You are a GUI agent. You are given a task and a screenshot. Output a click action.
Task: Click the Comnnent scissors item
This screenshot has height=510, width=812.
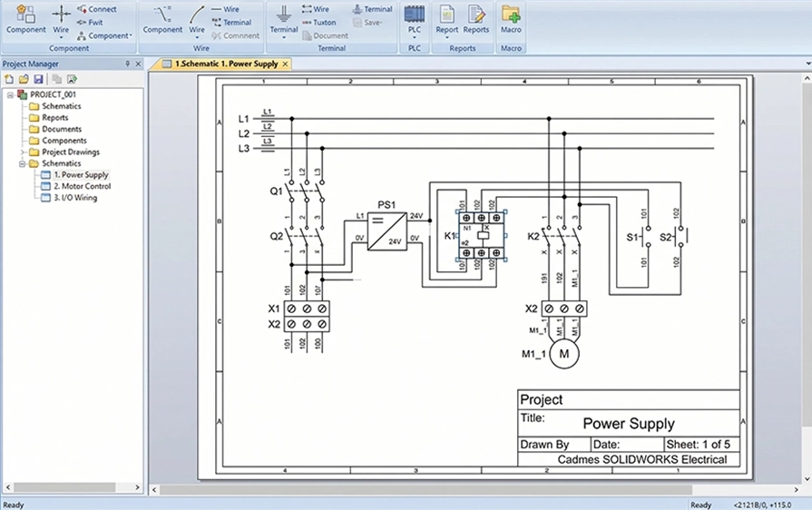pos(235,35)
